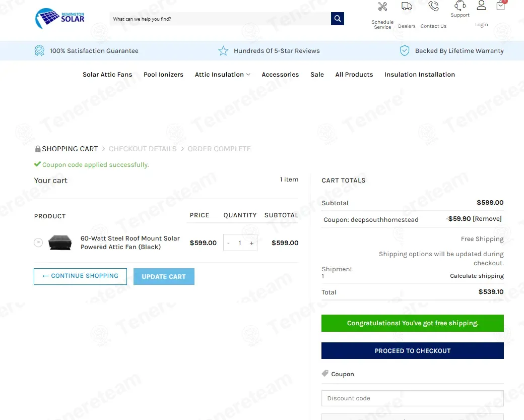Screen dimensions: 524x420
Task: Click the 'Free Shipping' text
Action: tap(482, 239)
